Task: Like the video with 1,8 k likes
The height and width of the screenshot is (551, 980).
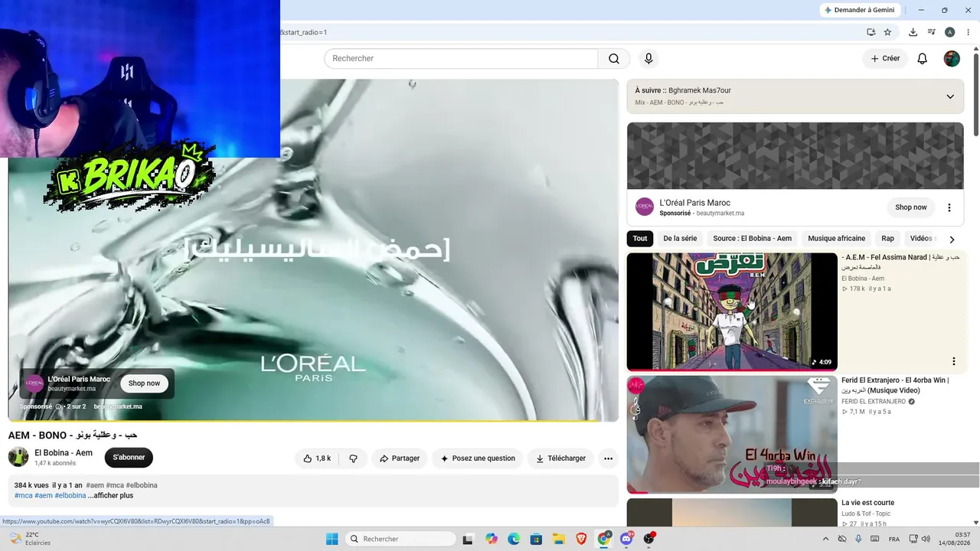Action: tap(317, 458)
